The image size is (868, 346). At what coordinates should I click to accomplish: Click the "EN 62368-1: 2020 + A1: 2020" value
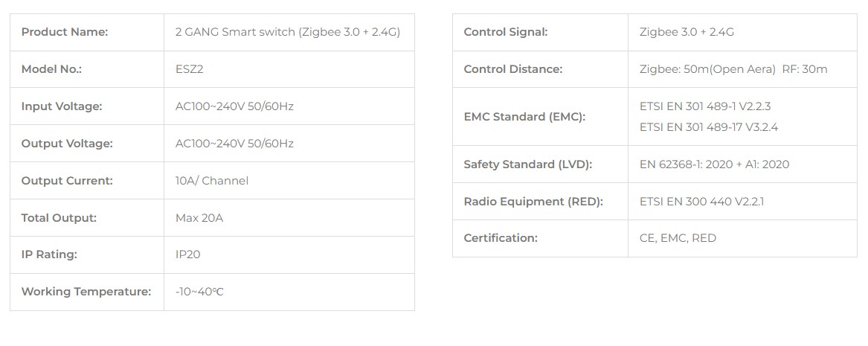714,164
